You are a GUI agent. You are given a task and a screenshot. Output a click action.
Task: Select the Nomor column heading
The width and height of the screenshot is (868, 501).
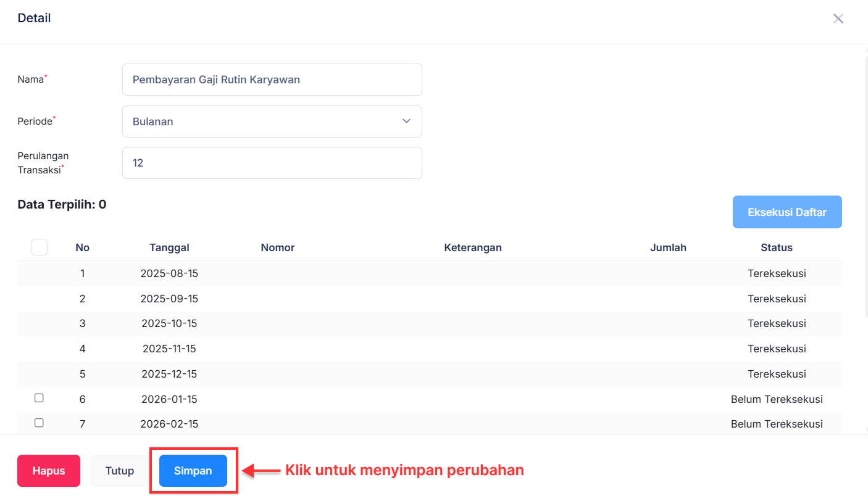[x=277, y=247]
